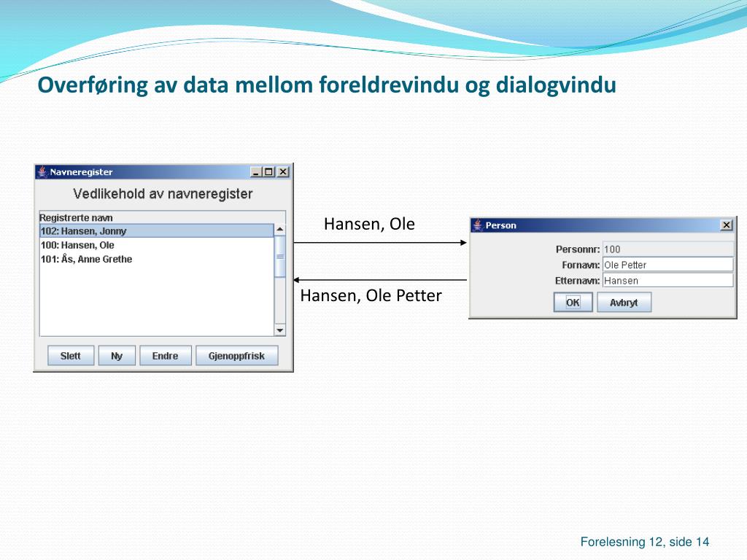Close the Navneregister window
This screenshot has height=560, width=747.
tap(283, 172)
